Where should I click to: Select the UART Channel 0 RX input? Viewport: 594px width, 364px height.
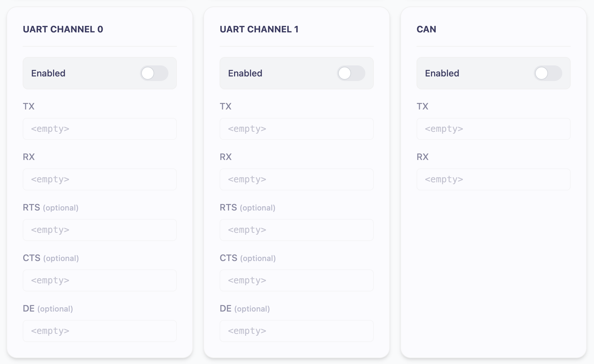click(100, 179)
